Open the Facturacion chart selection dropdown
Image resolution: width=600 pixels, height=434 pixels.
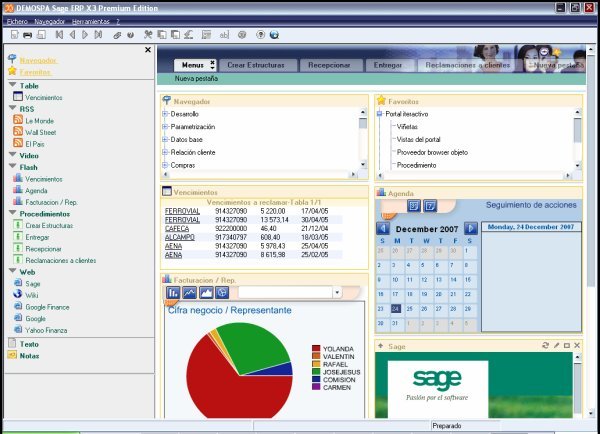tap(337, 293)
